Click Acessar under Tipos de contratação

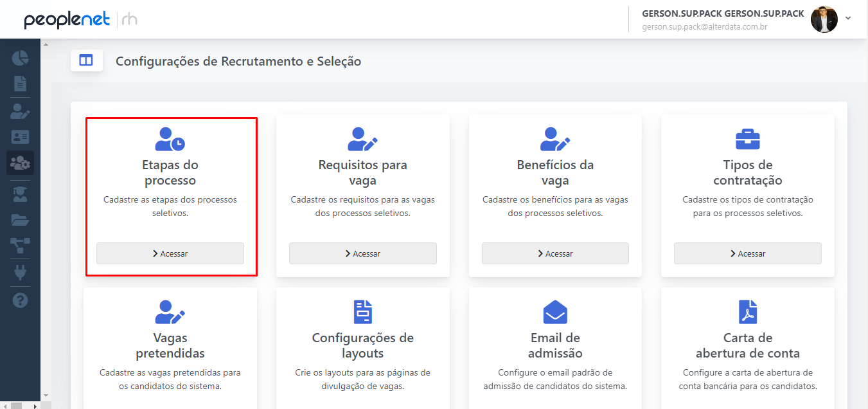pos(747,253)
